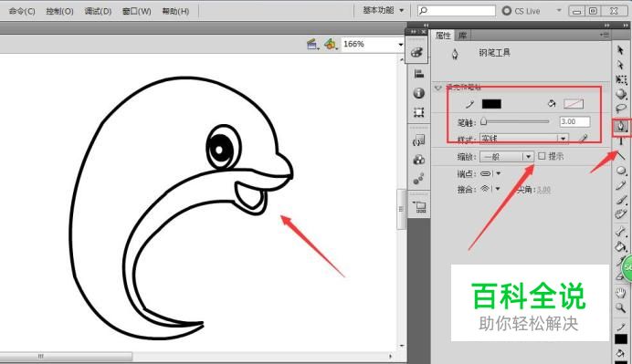
Task: Open the 基本功能 workspace switcher
Action: (x=384, y=10)
